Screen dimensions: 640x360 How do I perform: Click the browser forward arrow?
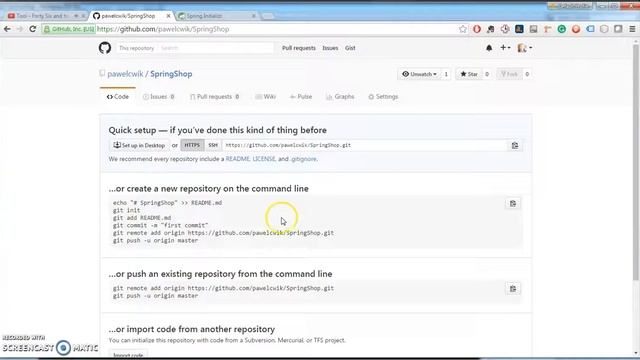[20, 29]
